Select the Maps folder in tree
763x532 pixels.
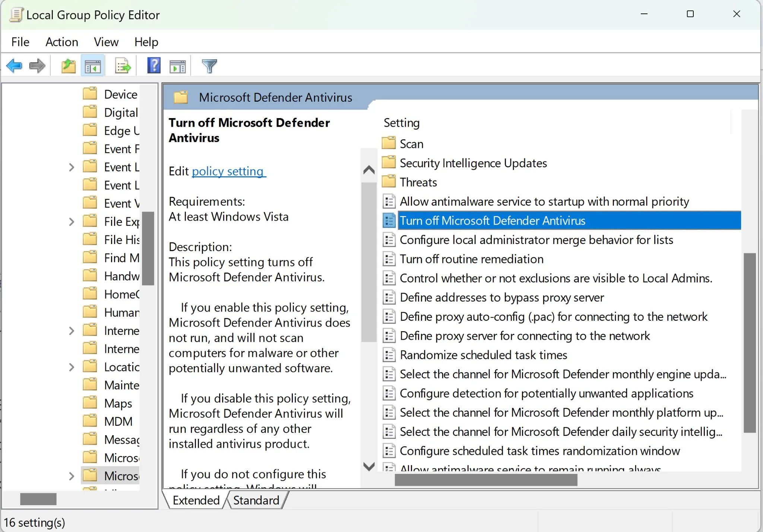click(x=118, y=403)
